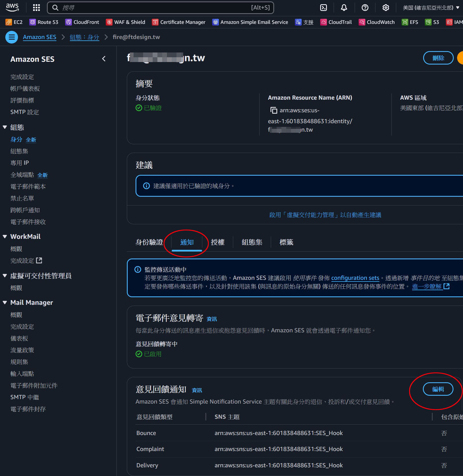Screen dimensions: 463x476
Task: Select 帳戶儀表板 in sidebar
Action: click(25, 89)
